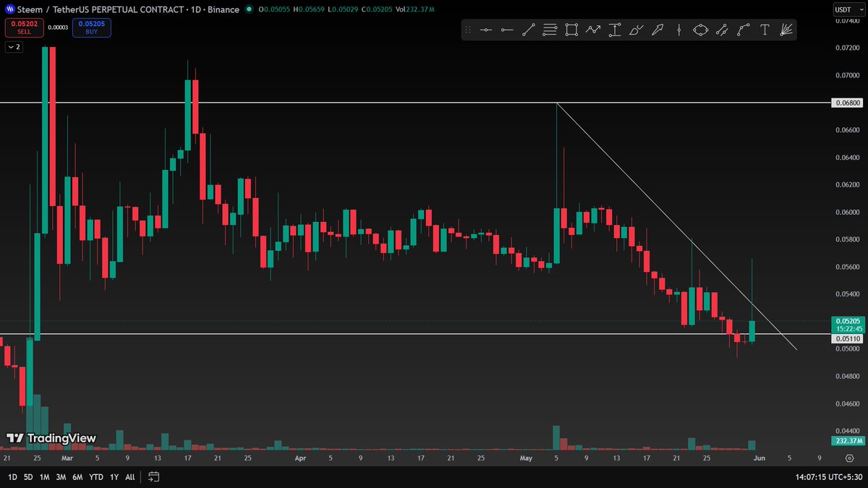Select the price range measure tool
868x488 pixels.
click(615, 30)
